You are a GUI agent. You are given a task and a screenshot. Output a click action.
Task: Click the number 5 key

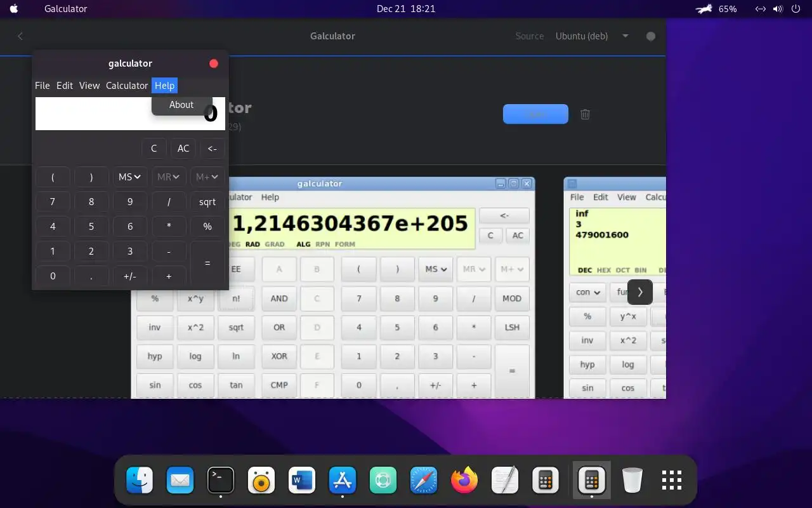[x=91, y=227]
